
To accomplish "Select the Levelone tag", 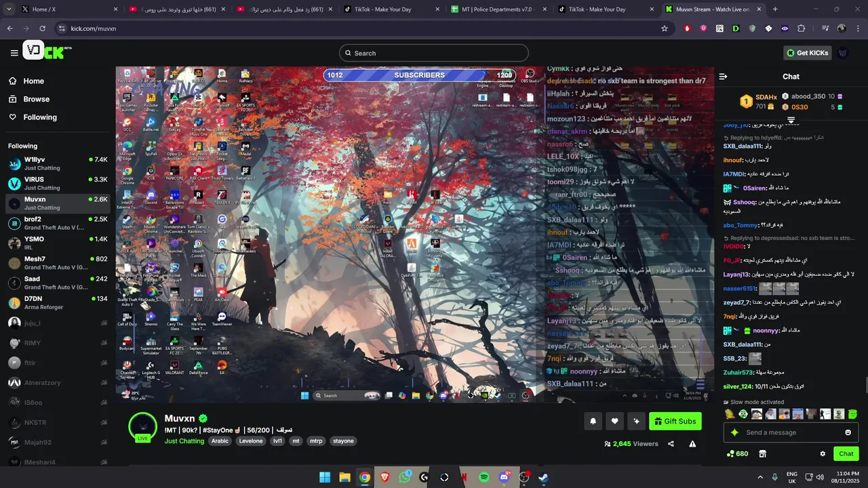I will click(x=251, y=441).
